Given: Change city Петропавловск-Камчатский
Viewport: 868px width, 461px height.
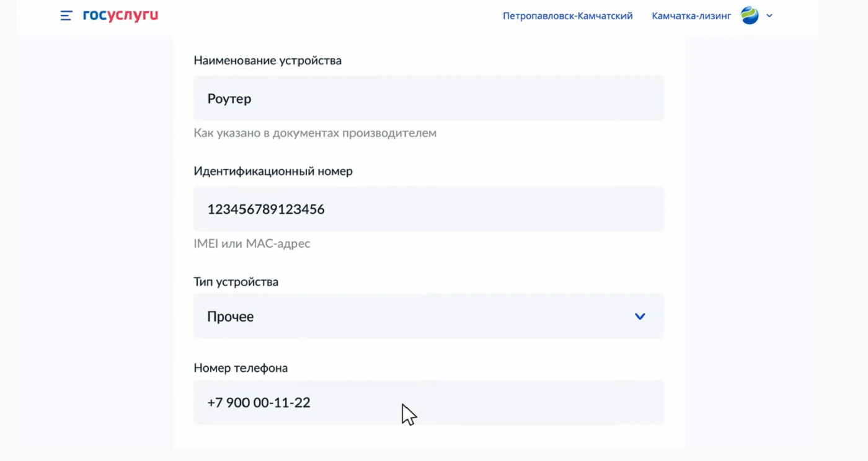Looking at the screenshot, I should [567, 16].
